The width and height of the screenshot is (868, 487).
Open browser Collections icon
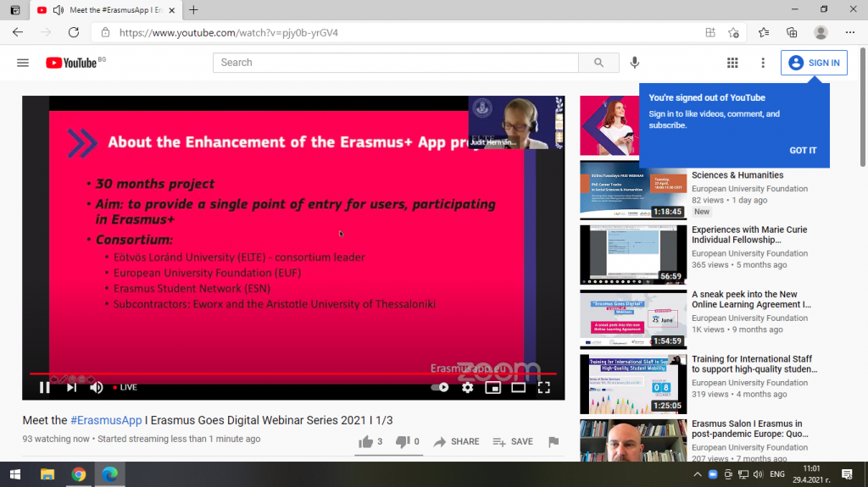[792, 33]
